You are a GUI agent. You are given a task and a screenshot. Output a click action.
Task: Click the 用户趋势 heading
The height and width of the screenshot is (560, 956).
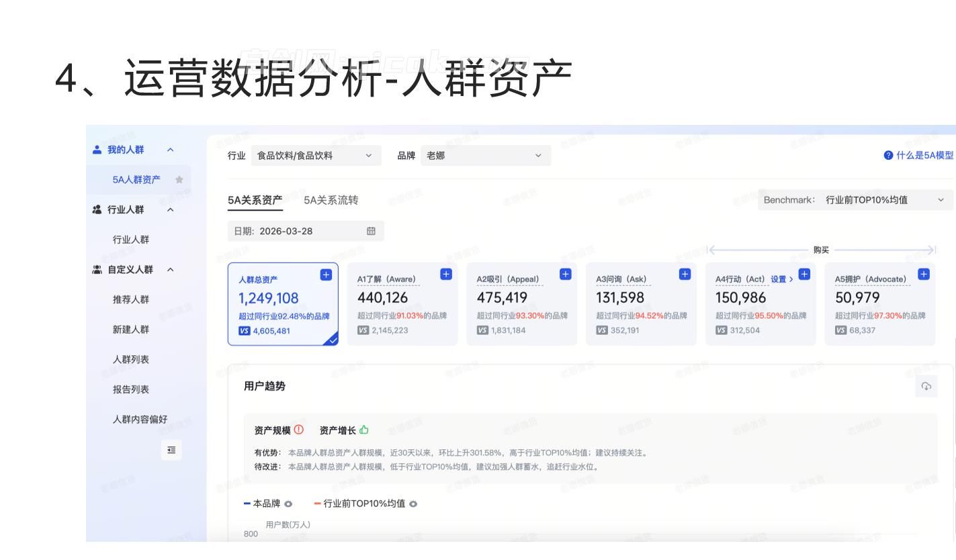point(265,386)
